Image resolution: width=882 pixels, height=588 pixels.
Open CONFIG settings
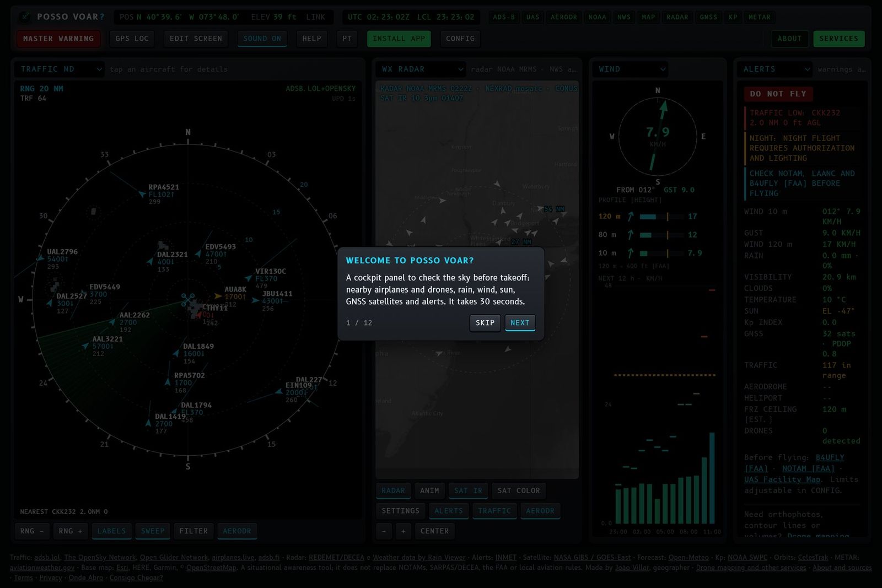tap(460, 39)
